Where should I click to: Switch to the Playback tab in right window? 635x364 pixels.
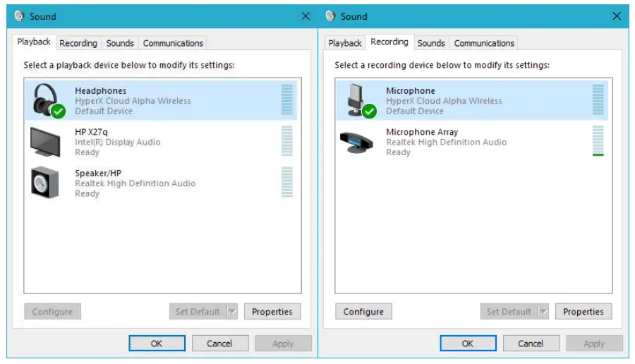click(345, 43)
